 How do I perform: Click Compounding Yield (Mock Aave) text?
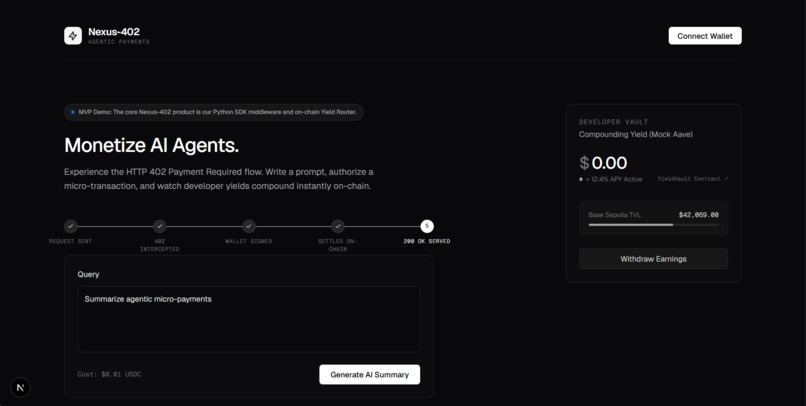(636, 134)
